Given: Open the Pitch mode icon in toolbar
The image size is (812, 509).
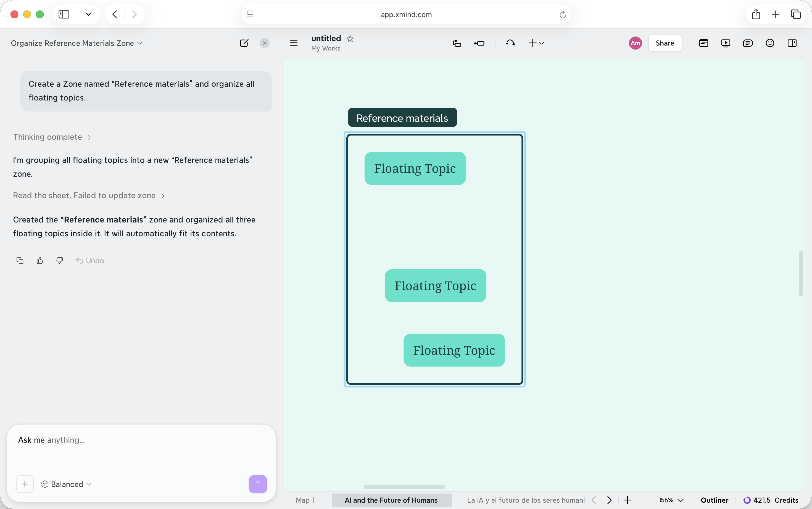Looking at the screenshot, I should [x=703, y=43].
